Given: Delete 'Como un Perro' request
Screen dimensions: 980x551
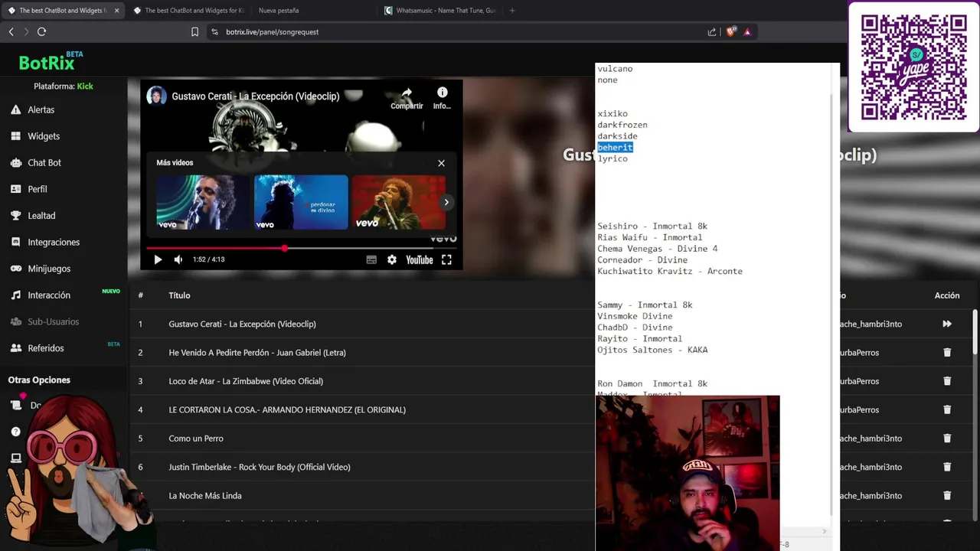Looking at the screenshot, I should tap(947, 439).
